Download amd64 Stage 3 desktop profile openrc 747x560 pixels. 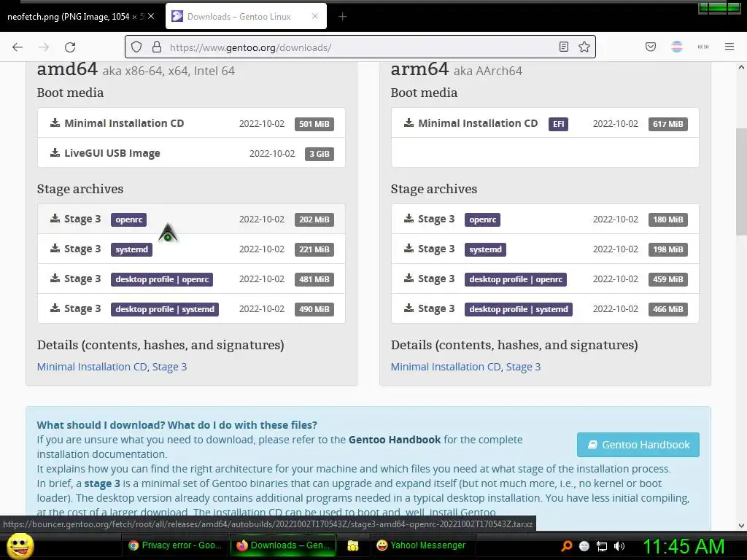click(x=191, y=279)
